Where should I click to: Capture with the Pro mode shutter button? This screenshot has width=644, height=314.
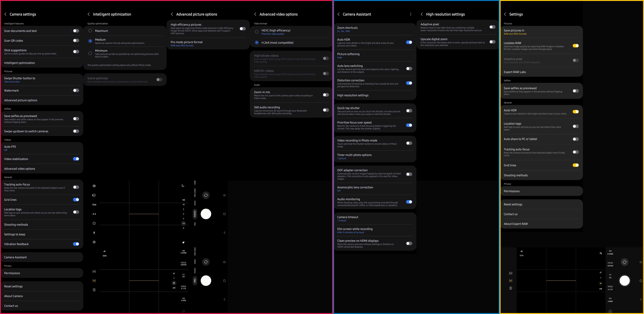(206, 281)
